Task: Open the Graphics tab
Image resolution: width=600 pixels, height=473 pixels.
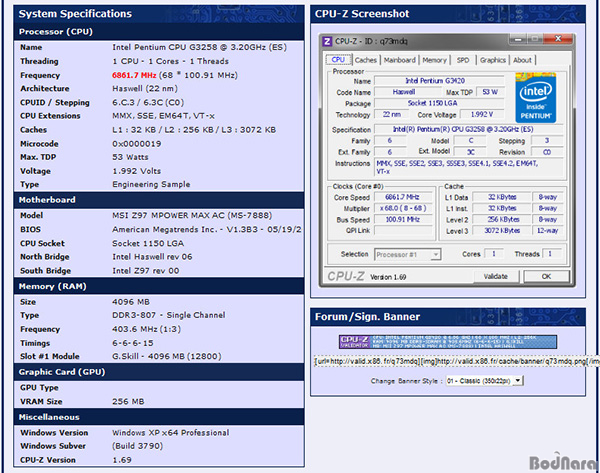Action: coord(492,60)
